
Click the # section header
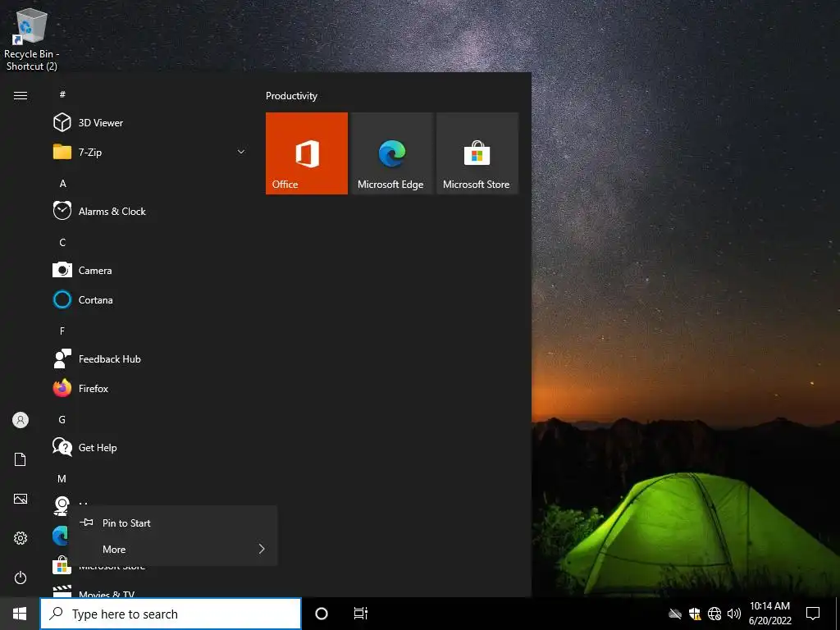coord(62,94)
